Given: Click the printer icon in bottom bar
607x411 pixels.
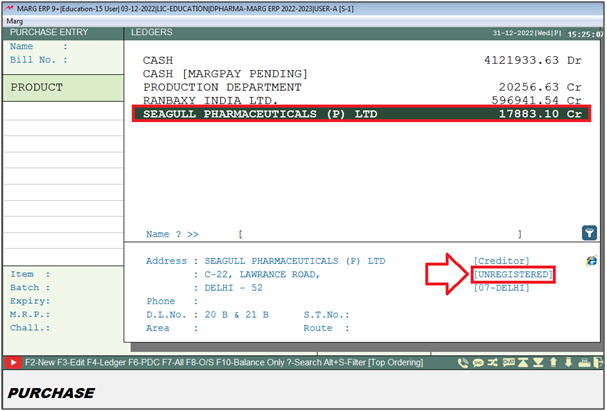Looking at the screenshot, I should (585, 363).
